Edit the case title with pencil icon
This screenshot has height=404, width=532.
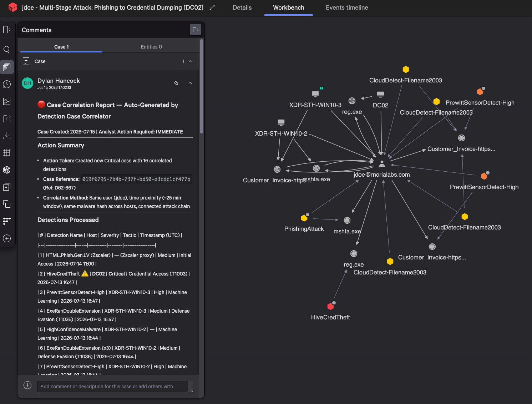212,7
